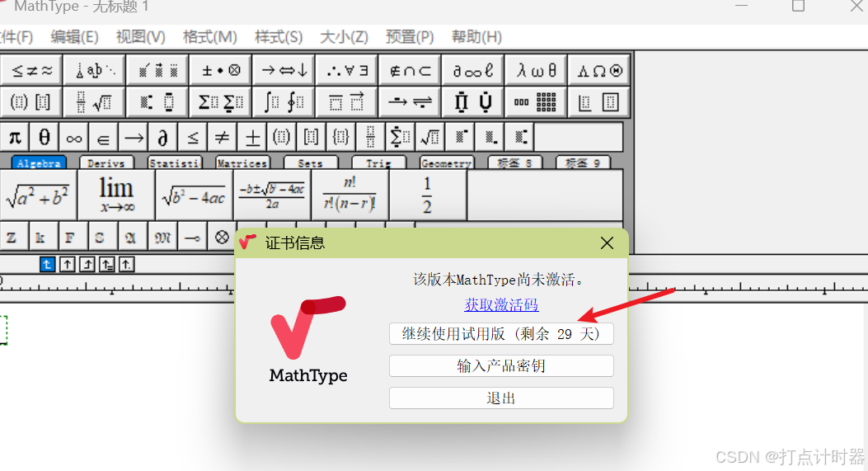
Task: Insert the less-than-or-equal symbol from small bar
Action: point(193,137)
